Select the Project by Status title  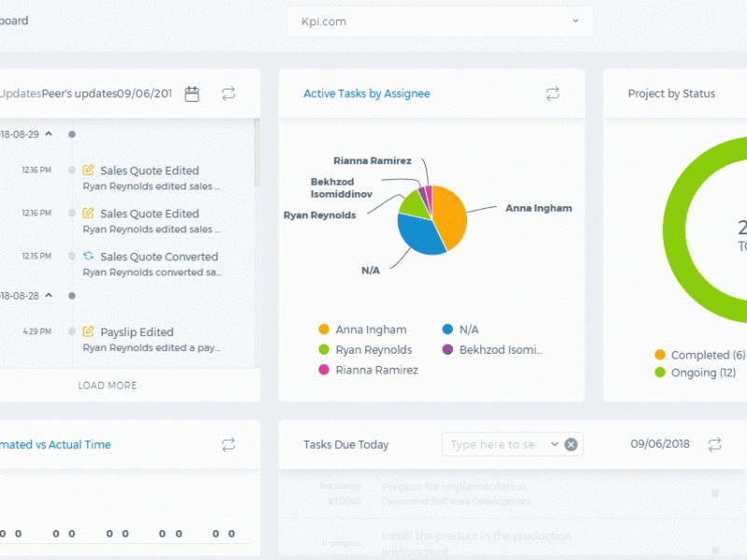coord(671,94)
